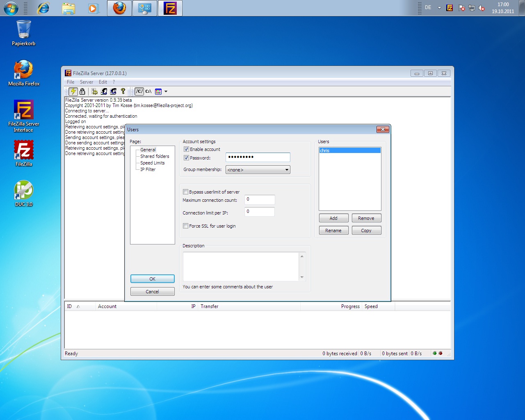Viewport: 525px width, 420px height.
Task: Open the Users editor toolbar icon
Action: [x=104, y=91]
